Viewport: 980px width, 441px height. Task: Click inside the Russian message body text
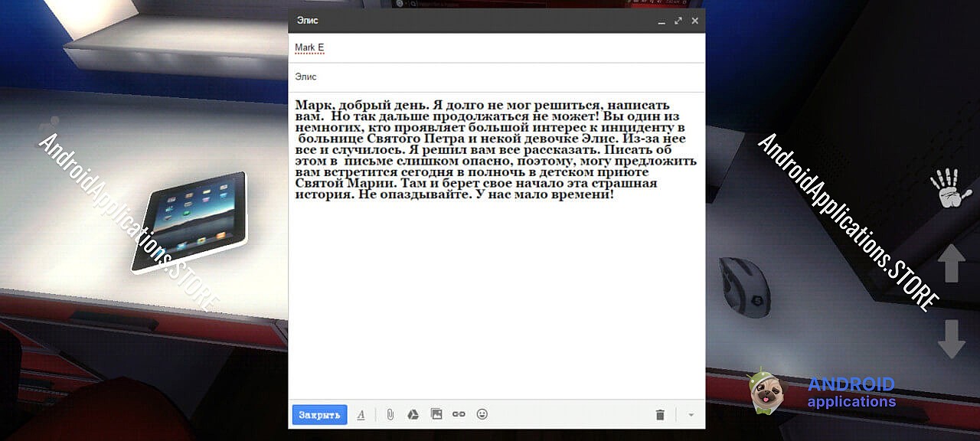[x=495, y=149]
